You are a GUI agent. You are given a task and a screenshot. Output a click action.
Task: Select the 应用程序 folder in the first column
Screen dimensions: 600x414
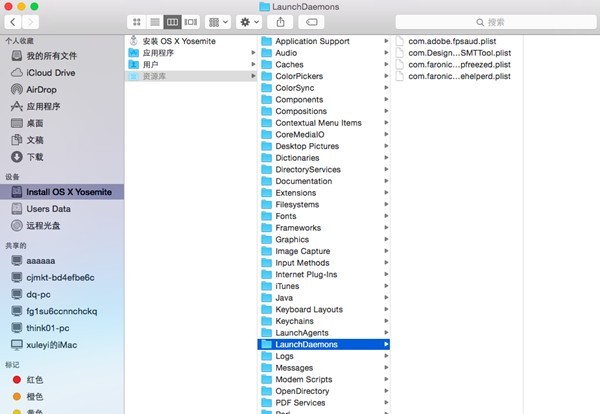[191, 53]
